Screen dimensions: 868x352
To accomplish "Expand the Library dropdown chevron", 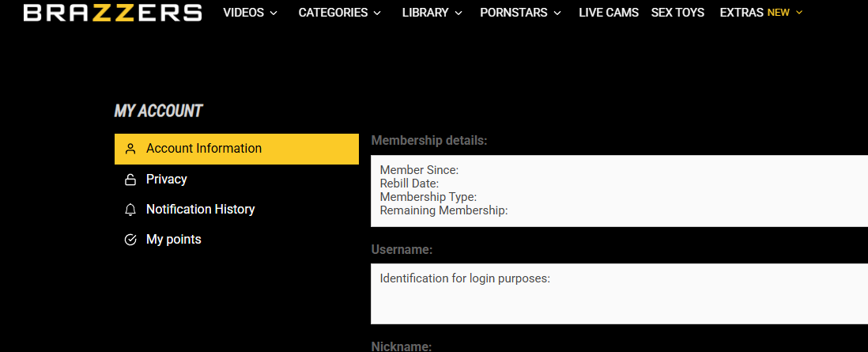I will pos(457,13).
